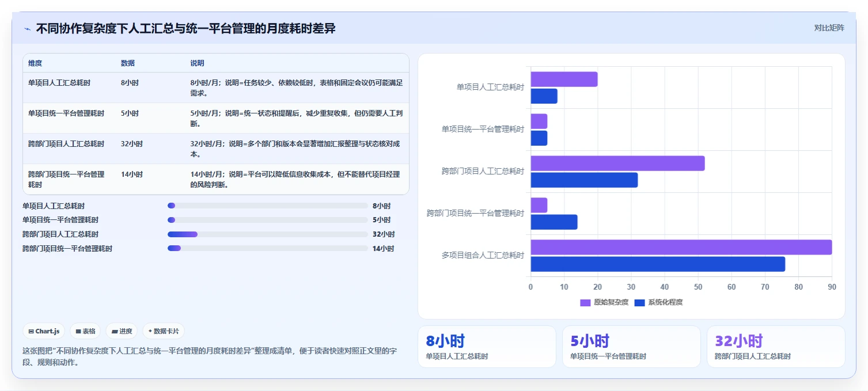
Task: Click the 32小时 value beside its progress bar
Action: (384, 234)
